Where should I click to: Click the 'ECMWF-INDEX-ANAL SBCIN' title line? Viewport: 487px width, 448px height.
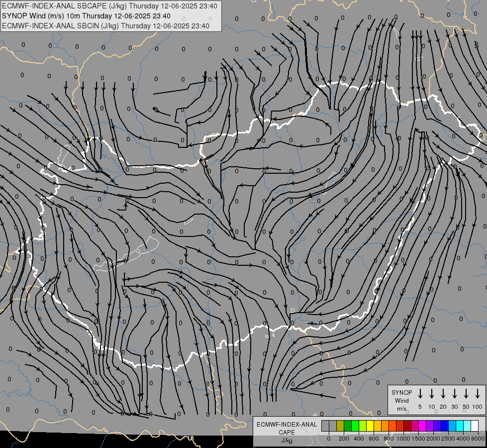pyautogui.click(x=105, y=26)
